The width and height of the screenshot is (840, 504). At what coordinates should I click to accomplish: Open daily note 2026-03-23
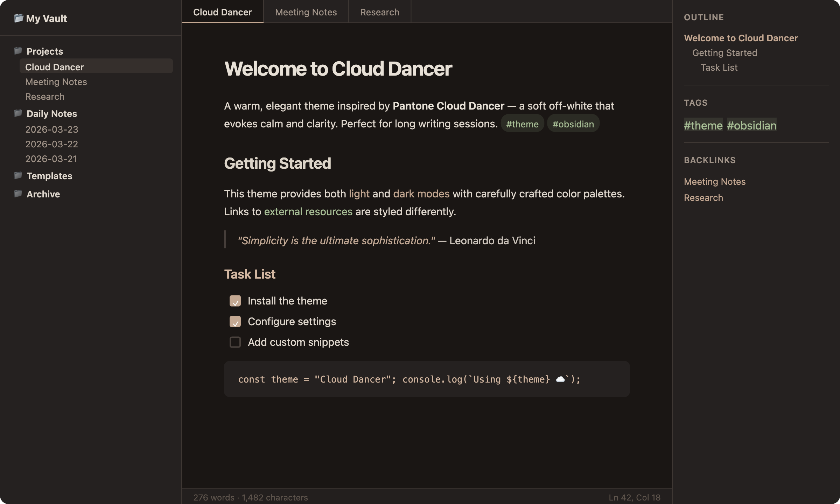click(52, 129)
